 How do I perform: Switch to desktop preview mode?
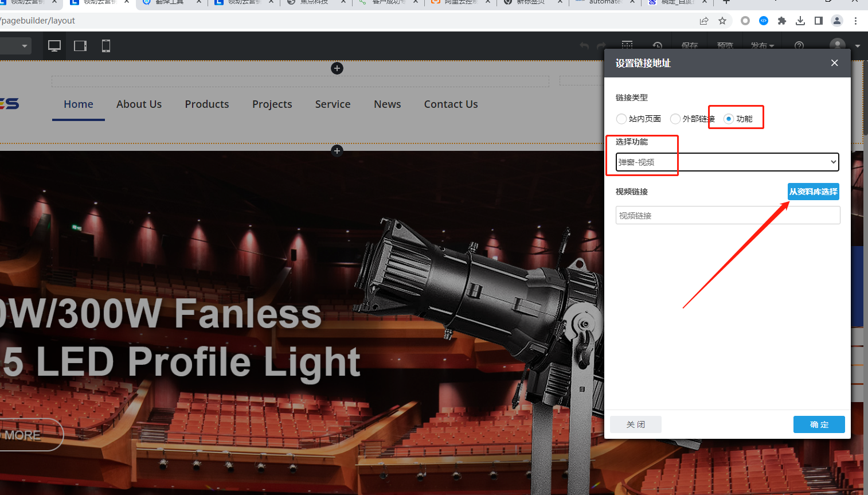pyautogui.click(x=54, y=46)
